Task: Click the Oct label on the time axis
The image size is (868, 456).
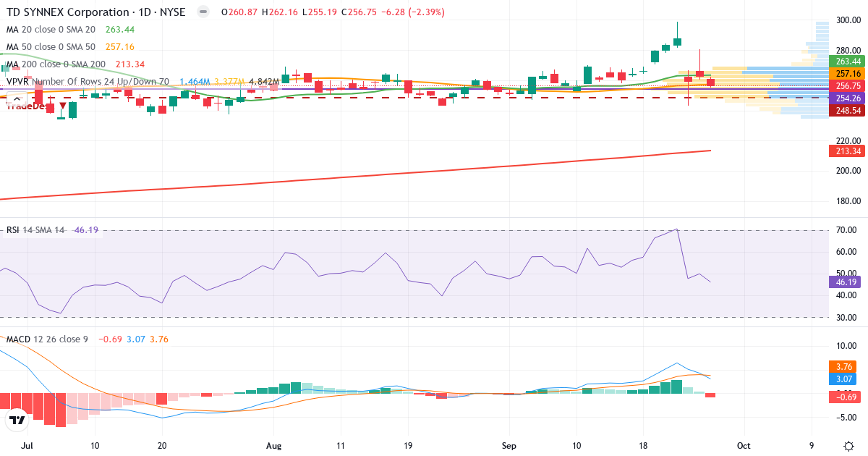Action: 744,446
